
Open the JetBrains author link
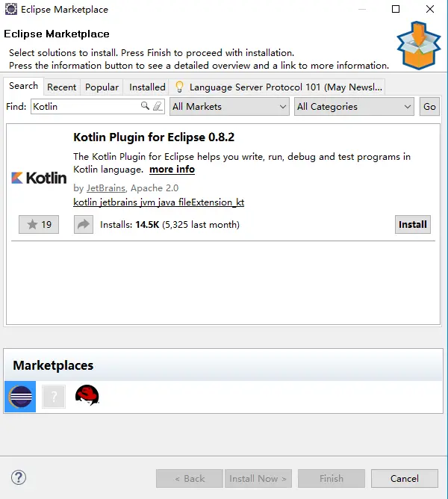pos(106,188)
